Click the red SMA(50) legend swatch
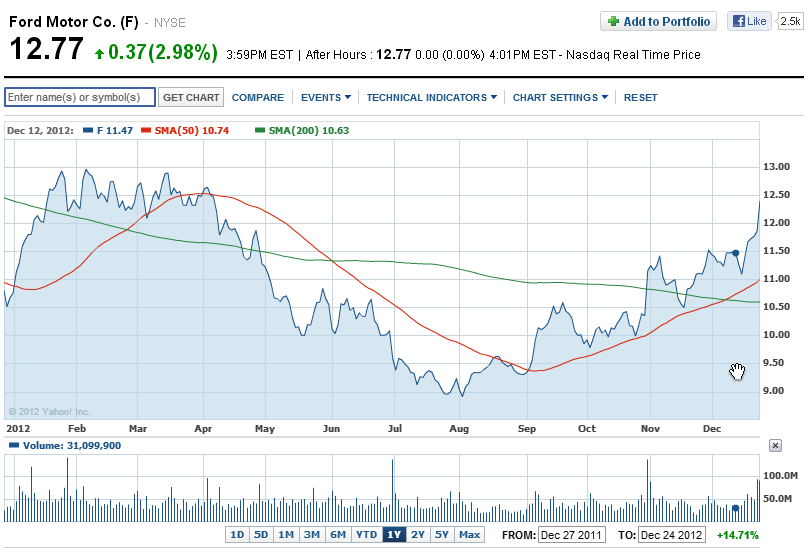Image resolution: width=810 pixels, height=548 pixels. click(x=146, y=131)
